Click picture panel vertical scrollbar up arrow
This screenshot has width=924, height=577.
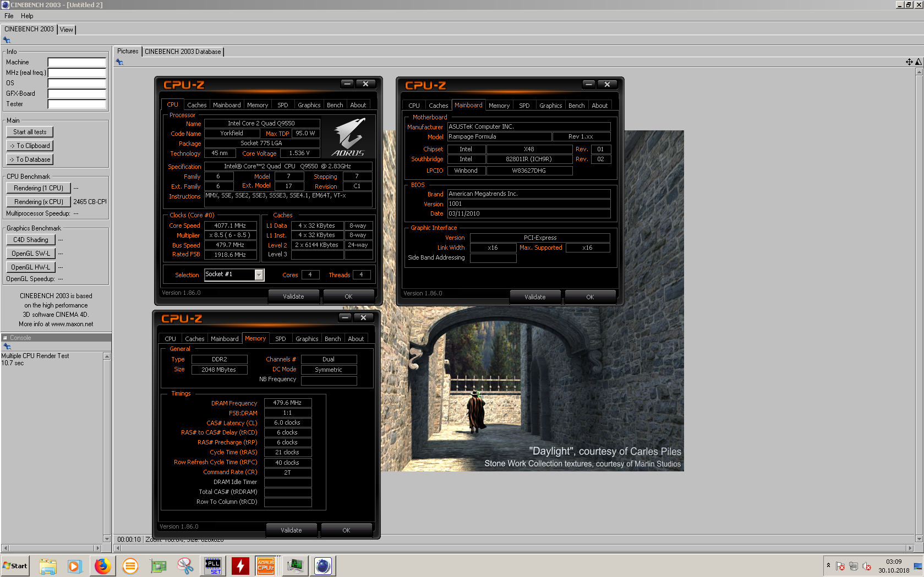click(x=919, y=72)
